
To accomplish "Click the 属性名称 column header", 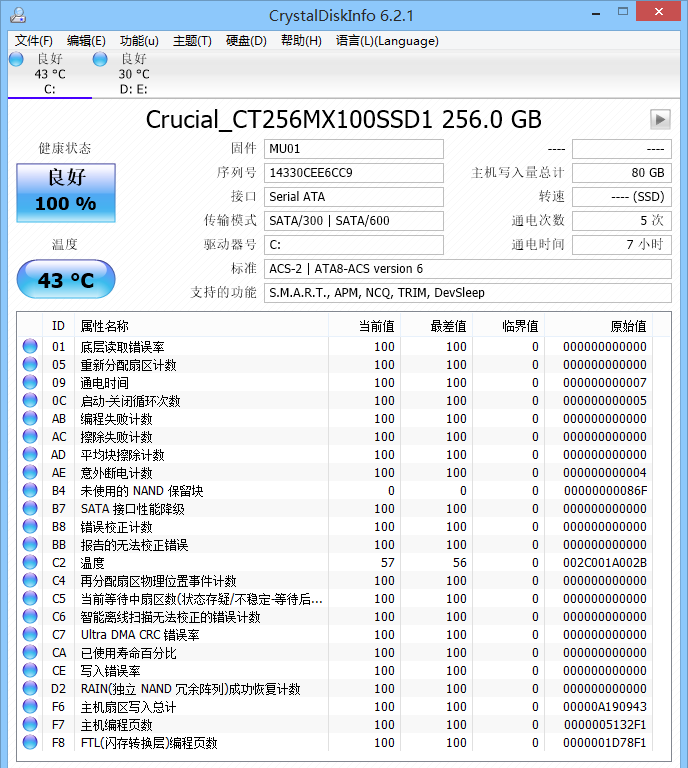I will 201,326.
